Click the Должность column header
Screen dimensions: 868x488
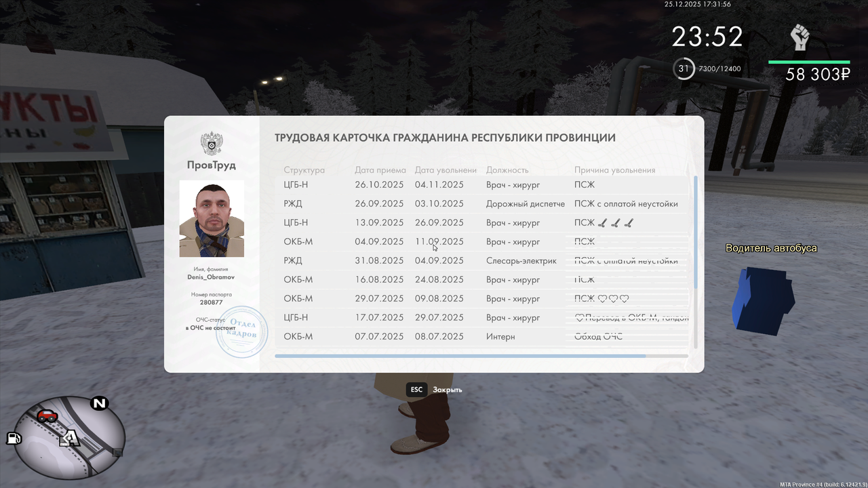coord(507,170)
